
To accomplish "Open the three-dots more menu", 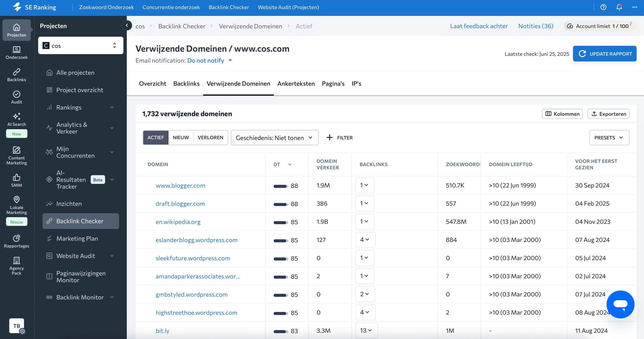I will [x=635, y=7].
